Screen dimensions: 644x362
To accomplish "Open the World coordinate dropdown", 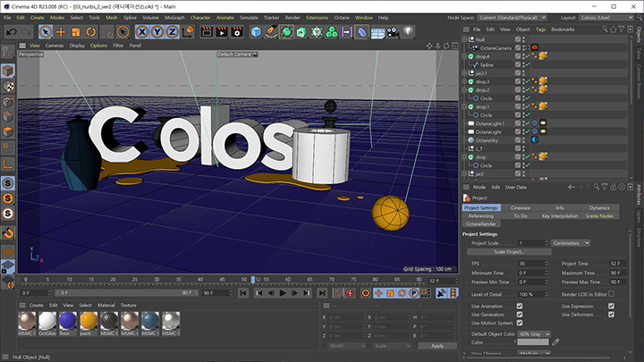I will (x=347, y=346).
